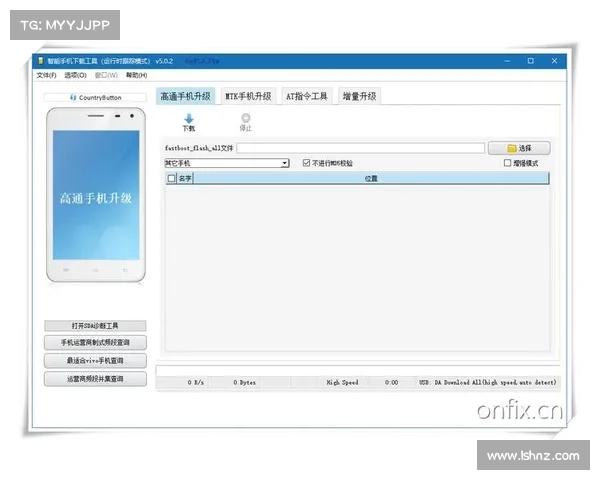Click the "USB: DA Download All" status text
The width and height of the screenshot is (600, 480).
(x=488, y=382)
